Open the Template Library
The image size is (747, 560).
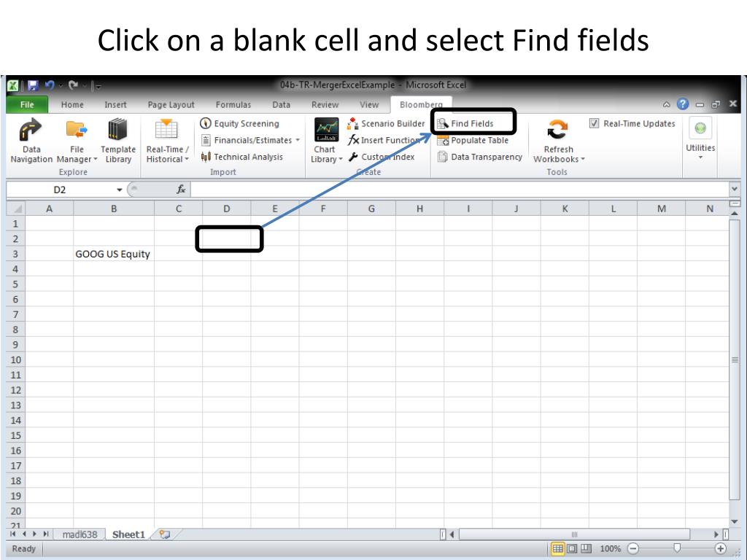(x=118, y=141)
